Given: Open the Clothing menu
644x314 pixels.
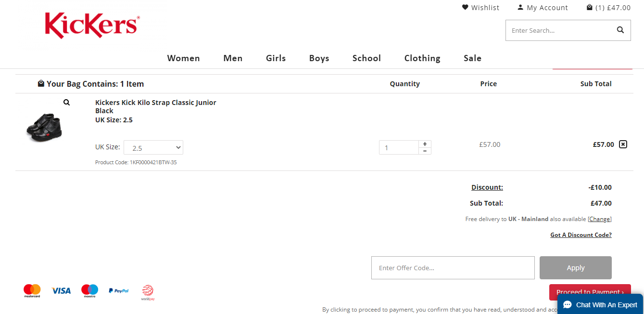Looking at the screenshot, I should [x=422, y=58].
